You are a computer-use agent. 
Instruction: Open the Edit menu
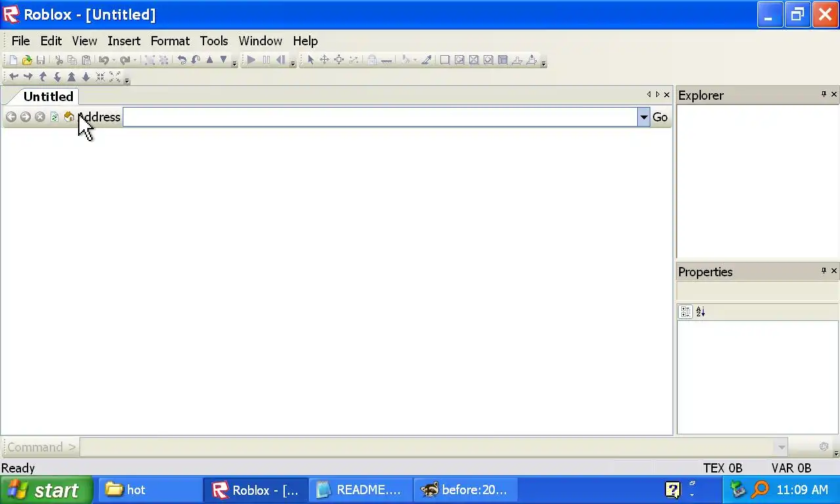click(x=51, y=41)
